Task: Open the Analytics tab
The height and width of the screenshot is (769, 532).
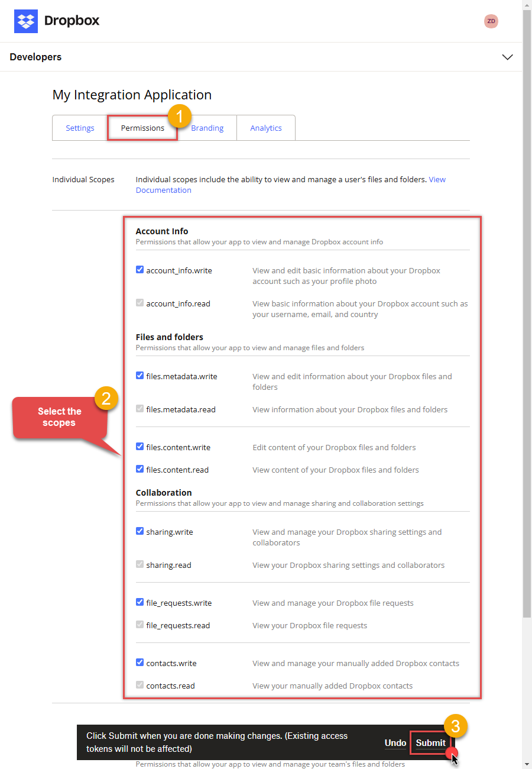Action: (x=266, y=128)
